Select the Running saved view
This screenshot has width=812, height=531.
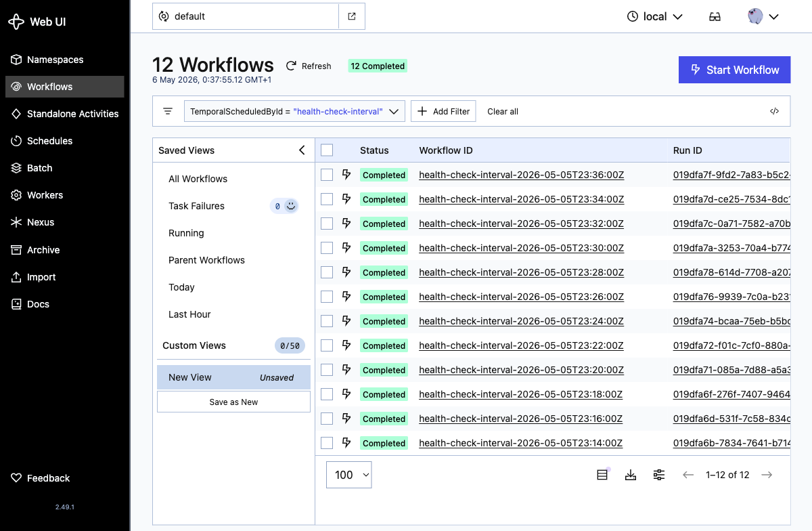[x=233, y=233]
